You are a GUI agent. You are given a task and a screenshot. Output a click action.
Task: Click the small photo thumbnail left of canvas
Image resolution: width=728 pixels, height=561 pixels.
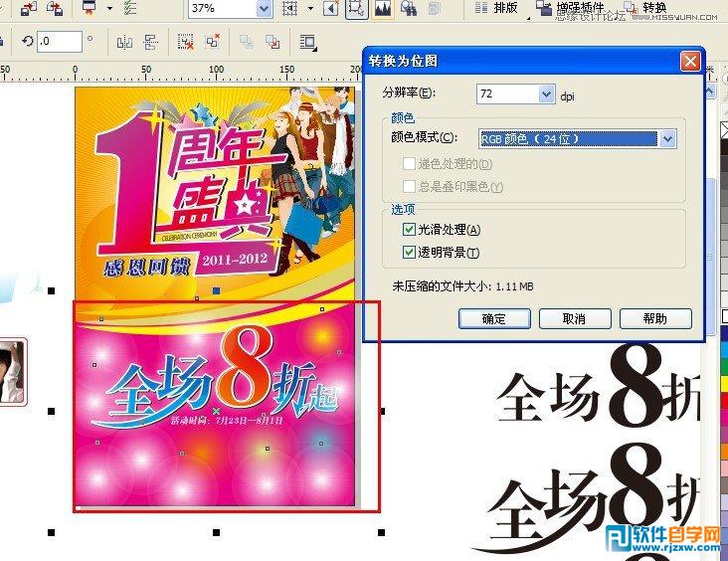[13, 372]
